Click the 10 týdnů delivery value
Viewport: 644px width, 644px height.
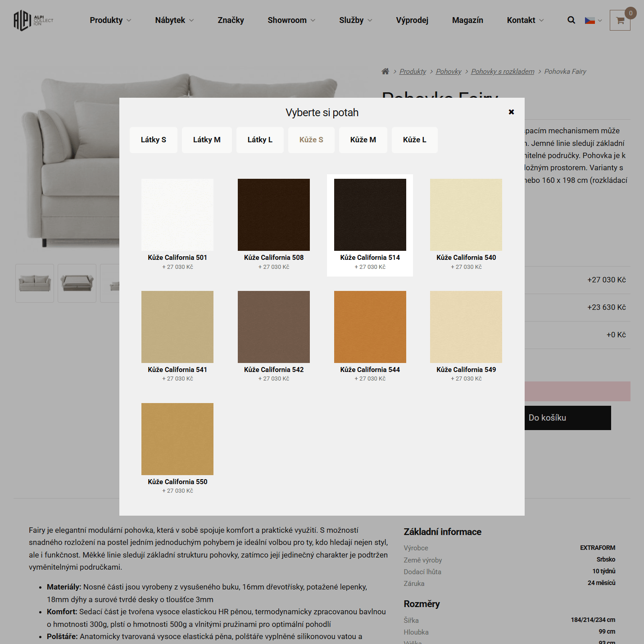pyautogui.click(x=604, y=571)
